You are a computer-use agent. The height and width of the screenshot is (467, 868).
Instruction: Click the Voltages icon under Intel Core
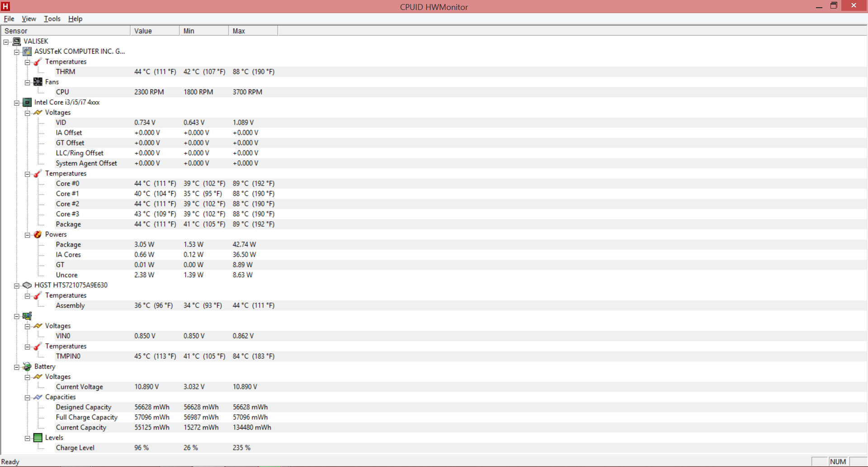pyautogui.click(x=38, y=112)
